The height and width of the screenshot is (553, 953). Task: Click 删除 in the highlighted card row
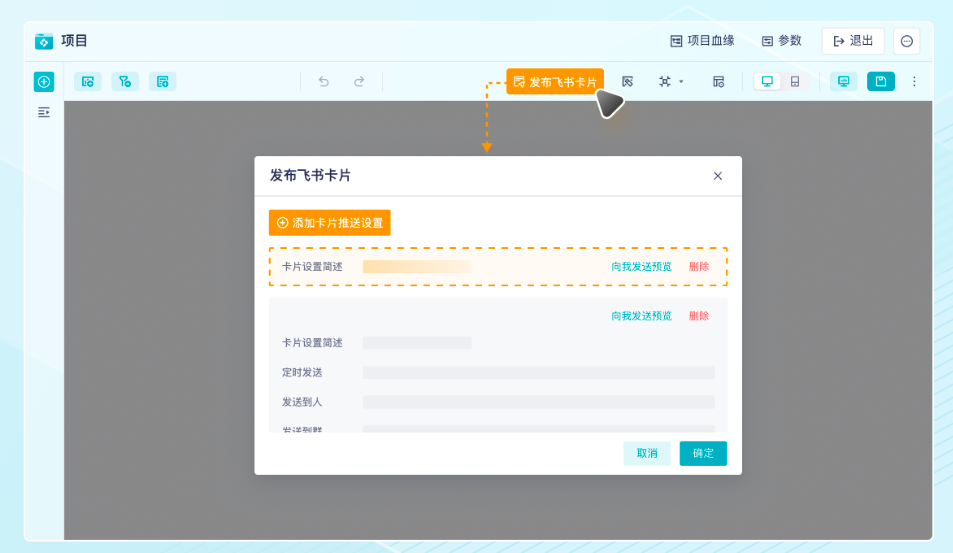click(x=699, y=267)
